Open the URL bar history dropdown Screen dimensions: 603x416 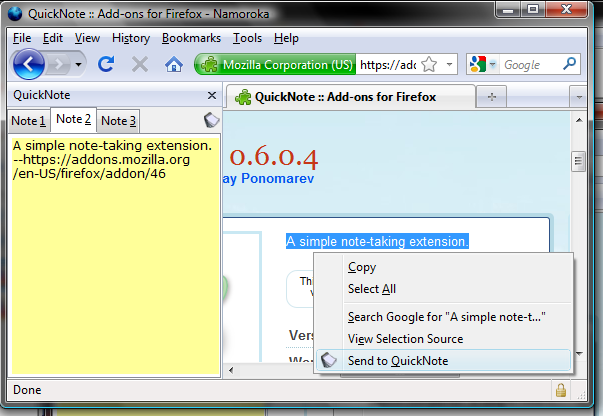(449, 64)
